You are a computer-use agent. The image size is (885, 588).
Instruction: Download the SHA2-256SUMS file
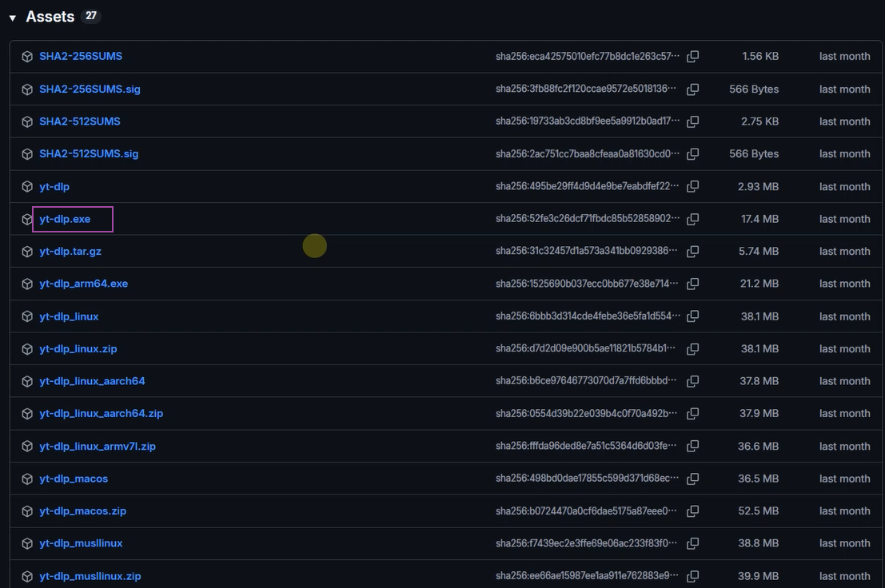81,57
